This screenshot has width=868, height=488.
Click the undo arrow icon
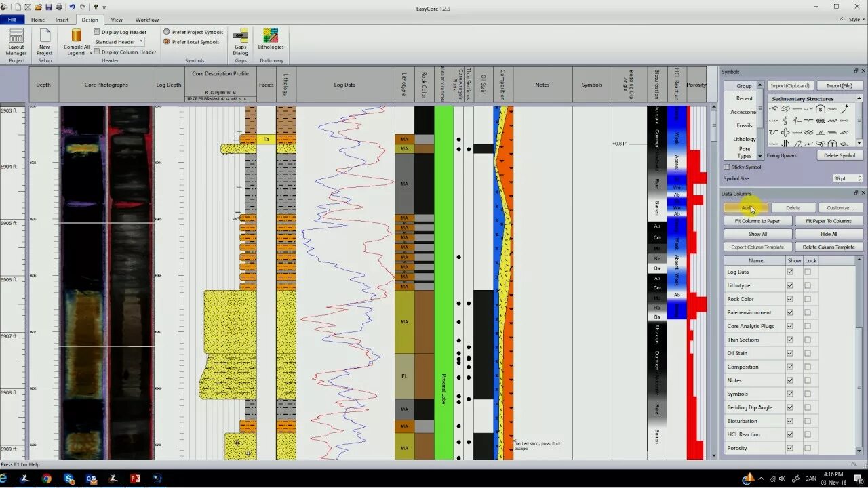[72, 7]
